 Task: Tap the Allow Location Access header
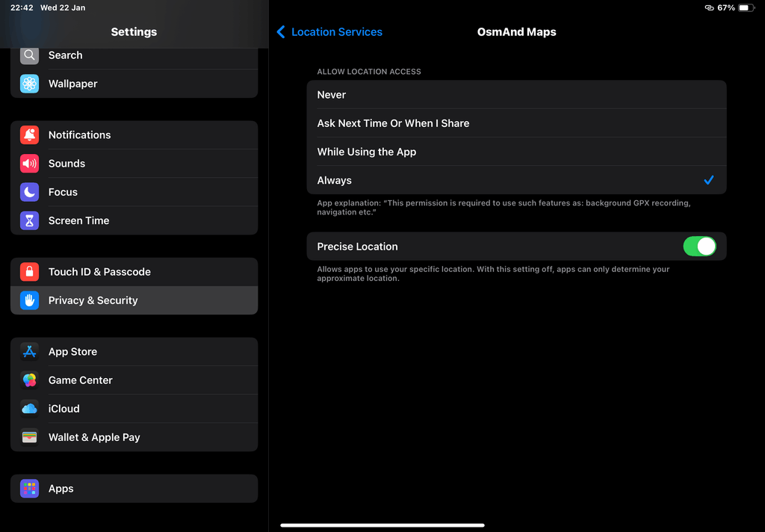pos(369,71)
